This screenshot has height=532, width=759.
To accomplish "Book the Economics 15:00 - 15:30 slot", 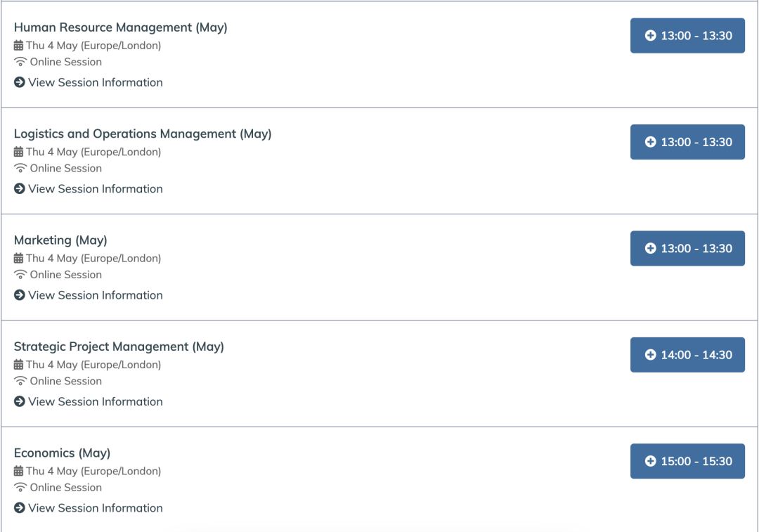I will pyautogui.click(x=687, y=461).
